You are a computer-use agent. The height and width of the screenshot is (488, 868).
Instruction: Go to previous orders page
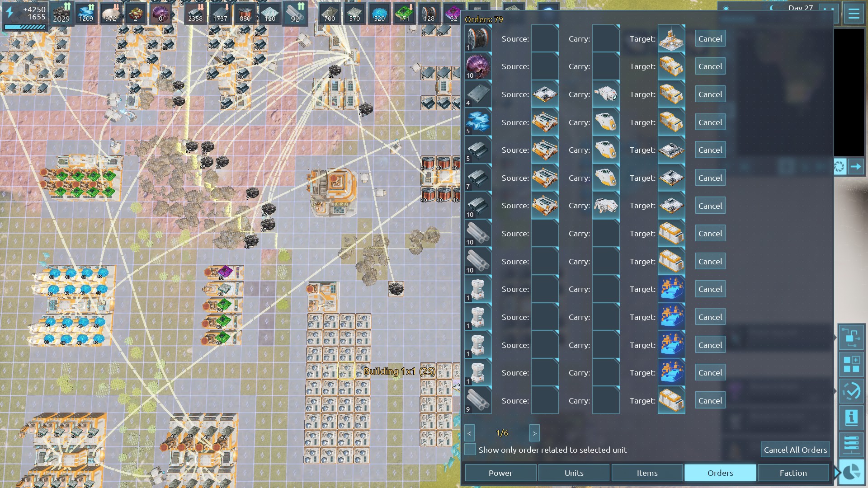(x=469, y=433)
